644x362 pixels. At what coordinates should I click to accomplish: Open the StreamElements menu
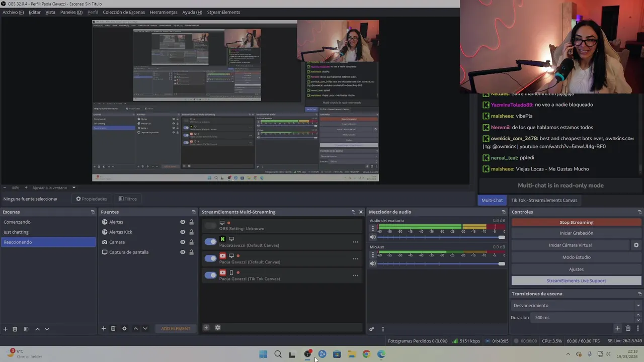(x=223, y=12)
